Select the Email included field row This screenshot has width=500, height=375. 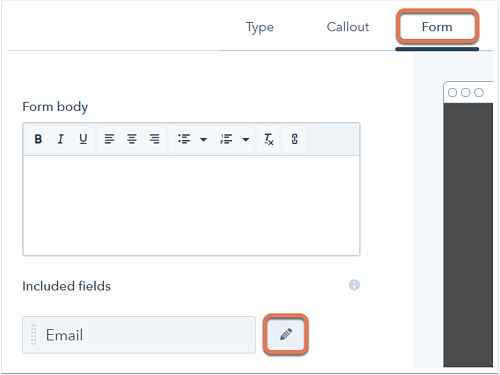139,335
